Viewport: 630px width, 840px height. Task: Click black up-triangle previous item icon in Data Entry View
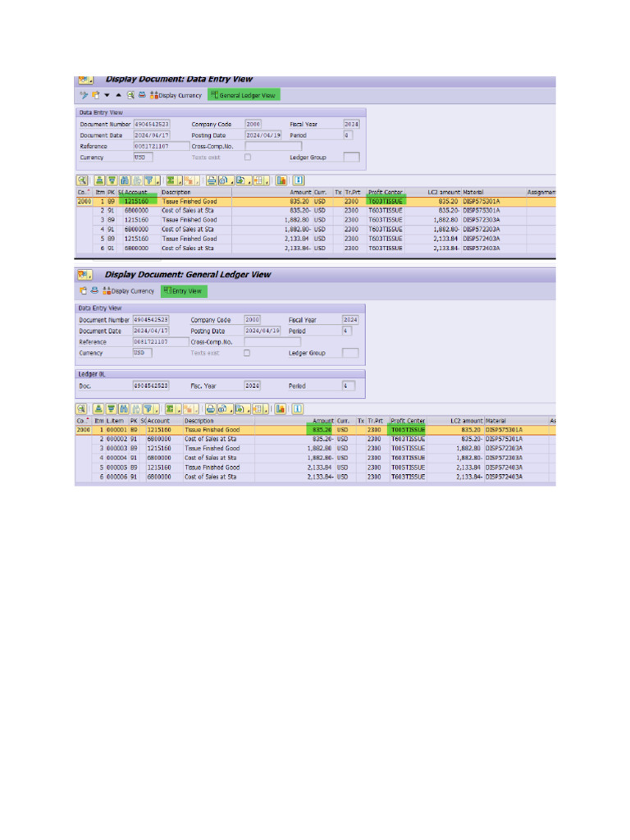118,95
